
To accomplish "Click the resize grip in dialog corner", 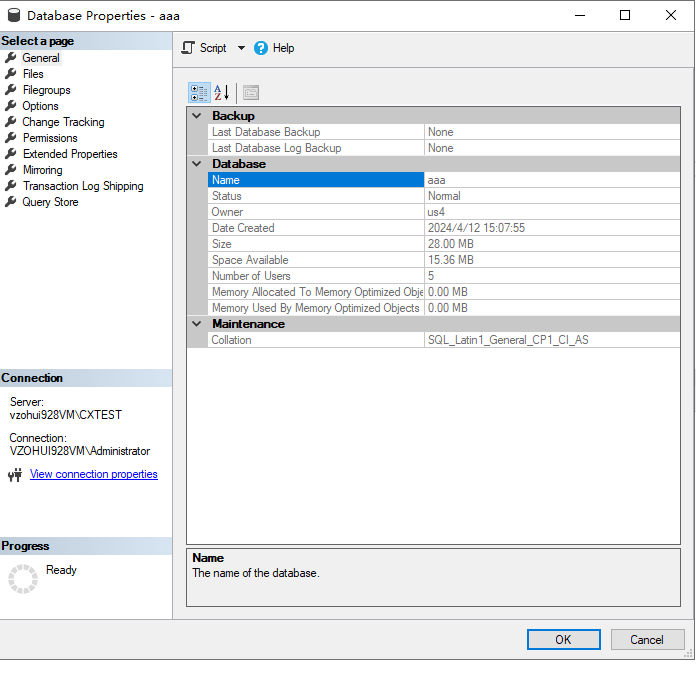I will 688,654.
